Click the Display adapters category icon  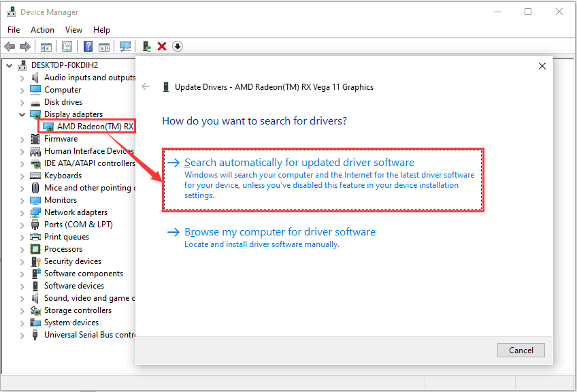[x=35, y=114]
